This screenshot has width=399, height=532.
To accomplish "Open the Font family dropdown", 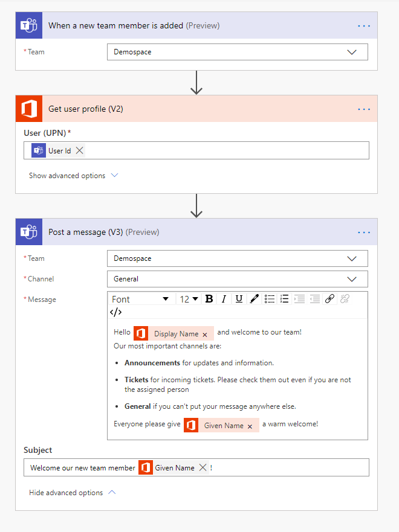I will coord(141,299).
